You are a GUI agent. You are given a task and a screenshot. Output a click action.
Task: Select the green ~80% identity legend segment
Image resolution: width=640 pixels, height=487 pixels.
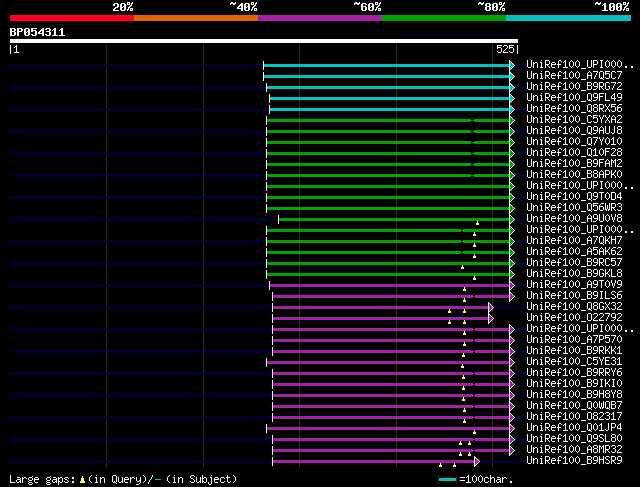pos(444,18)
